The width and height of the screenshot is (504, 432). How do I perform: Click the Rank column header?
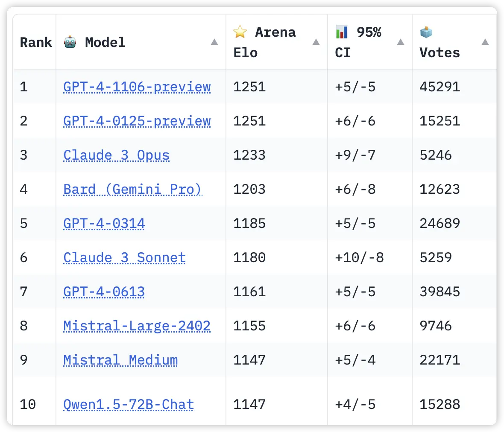point(36,42)
